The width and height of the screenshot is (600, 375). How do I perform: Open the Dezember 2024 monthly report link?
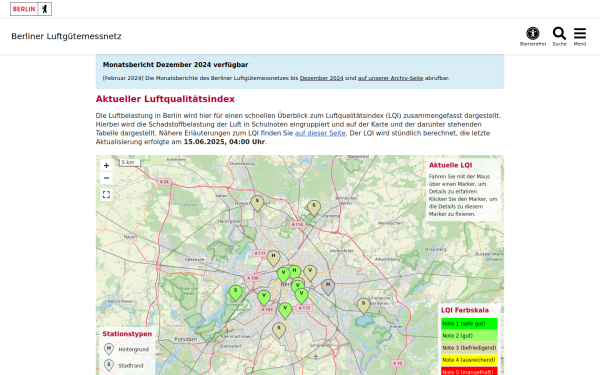coord(321,78)
